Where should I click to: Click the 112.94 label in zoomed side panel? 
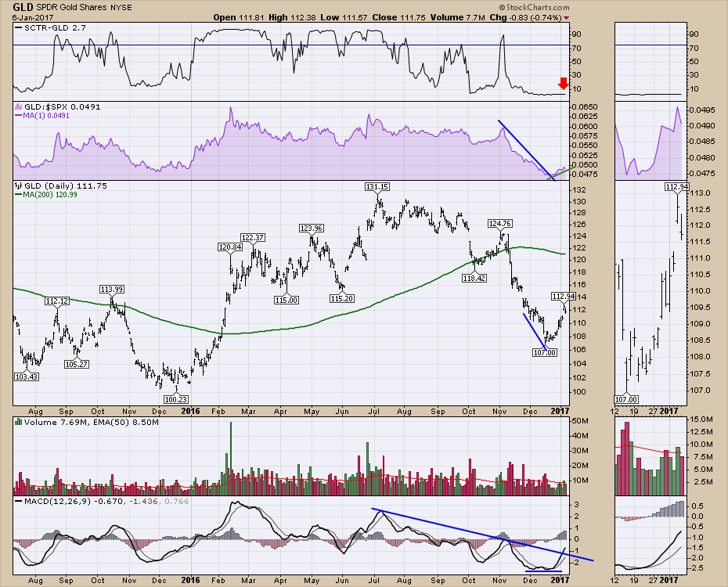(x=676, y=186)
